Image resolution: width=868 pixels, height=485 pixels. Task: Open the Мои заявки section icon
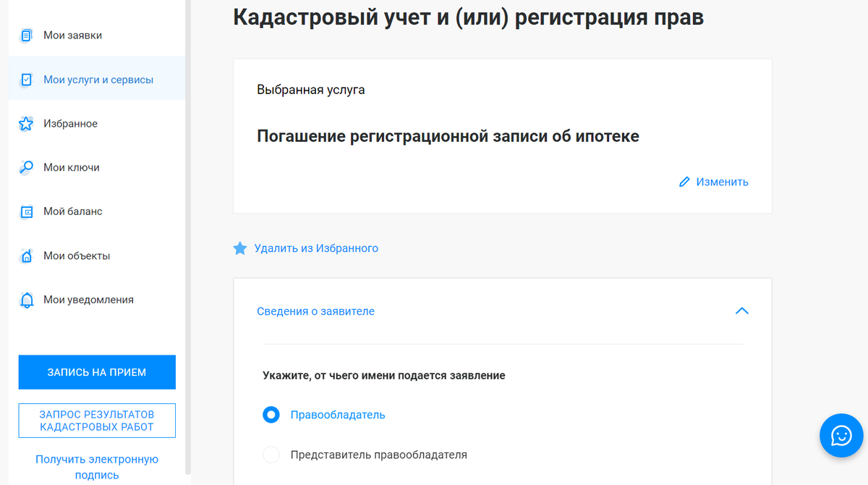(x=25, y=34)
